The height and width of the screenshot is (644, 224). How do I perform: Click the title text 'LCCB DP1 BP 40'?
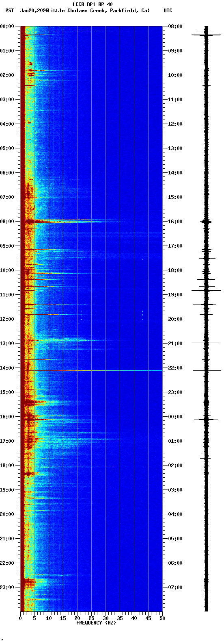[93, 4]
